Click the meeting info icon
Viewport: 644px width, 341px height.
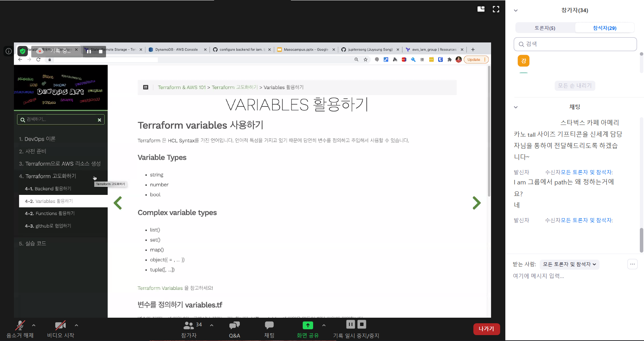point(9,51)
